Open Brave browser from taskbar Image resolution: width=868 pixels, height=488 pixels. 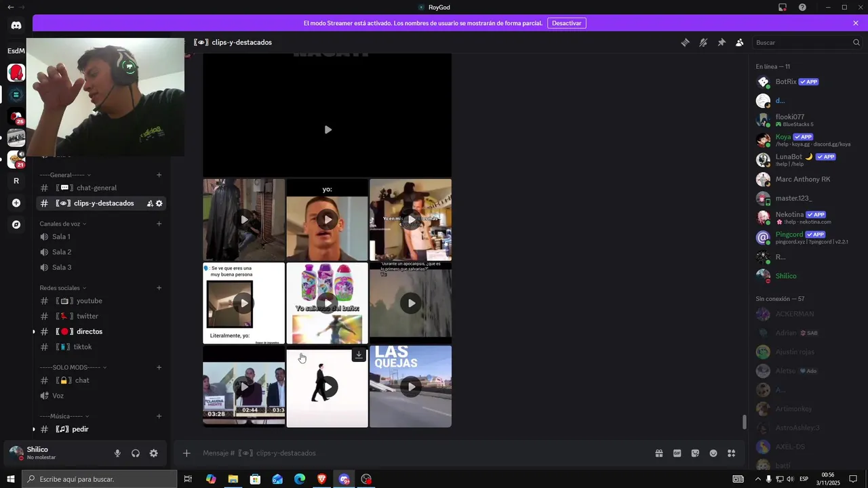(x=321, y=479)
